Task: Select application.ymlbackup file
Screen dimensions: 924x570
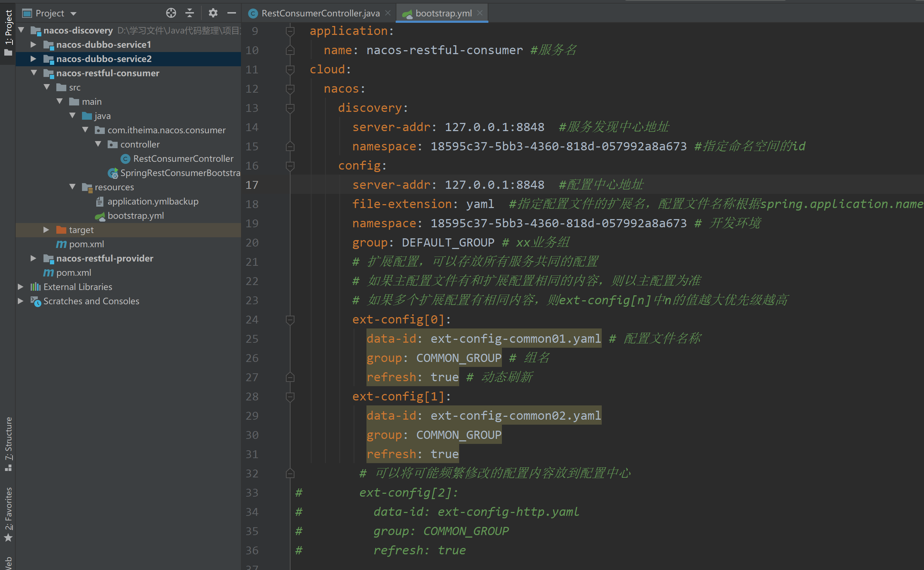Action: coord(153,201)
